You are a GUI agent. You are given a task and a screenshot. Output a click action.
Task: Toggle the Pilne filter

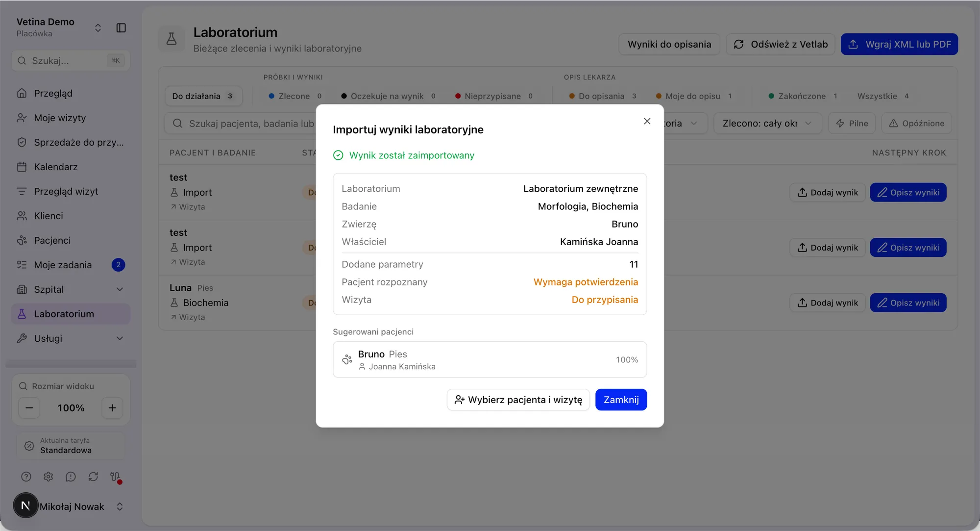852,123
